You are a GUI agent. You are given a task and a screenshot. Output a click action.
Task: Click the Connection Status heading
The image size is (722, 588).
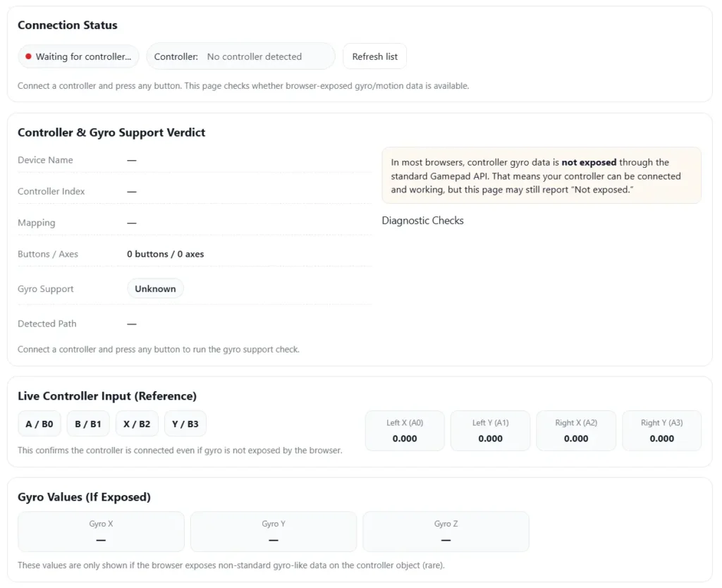pyautogui.click(x=68, y=25)
